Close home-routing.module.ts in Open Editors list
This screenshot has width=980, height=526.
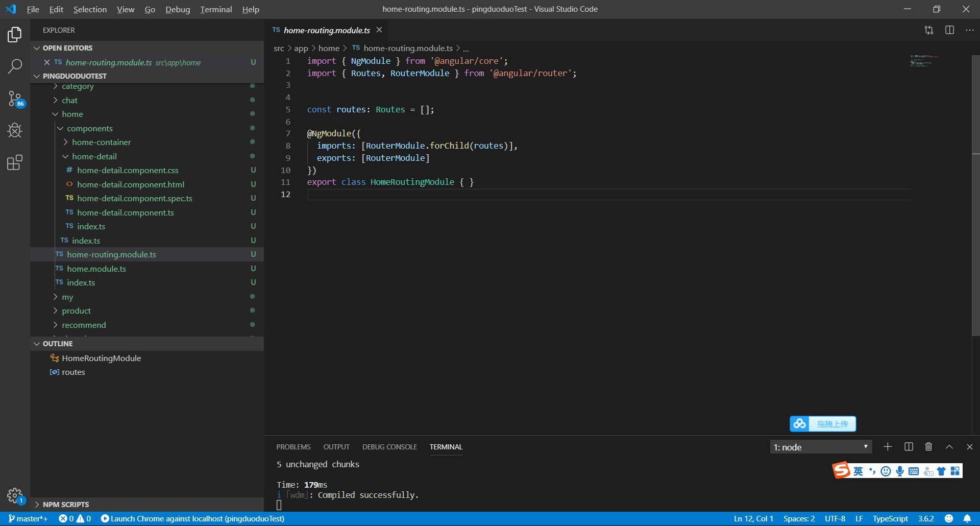pyautogui.click(x=46, y=62)
